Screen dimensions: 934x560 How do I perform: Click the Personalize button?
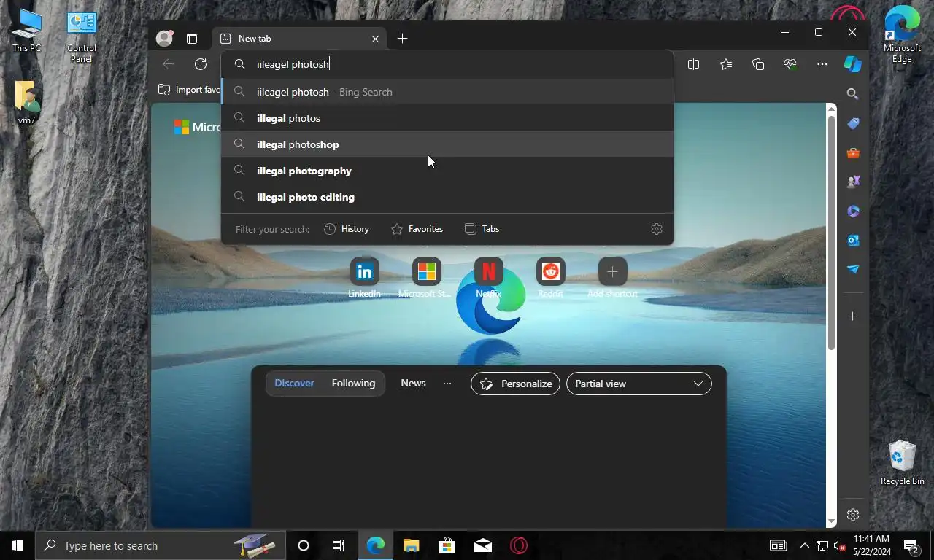point(515,384)
